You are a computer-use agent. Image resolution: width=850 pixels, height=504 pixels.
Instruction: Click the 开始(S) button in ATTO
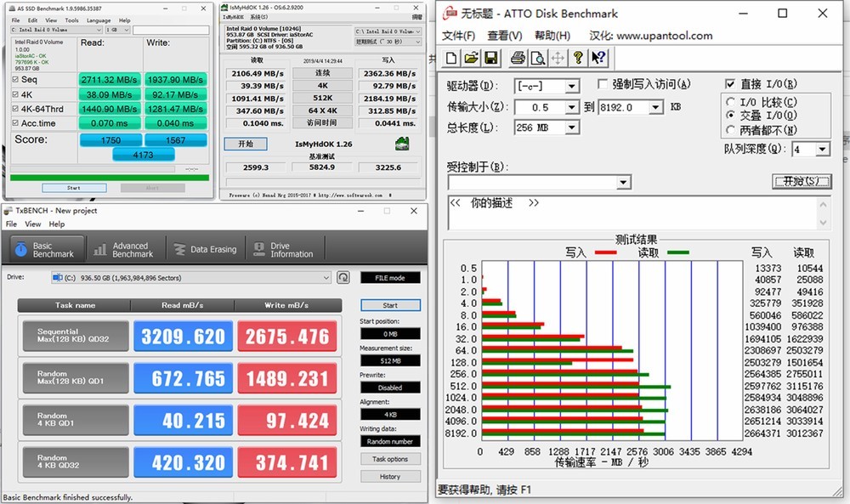802,181
